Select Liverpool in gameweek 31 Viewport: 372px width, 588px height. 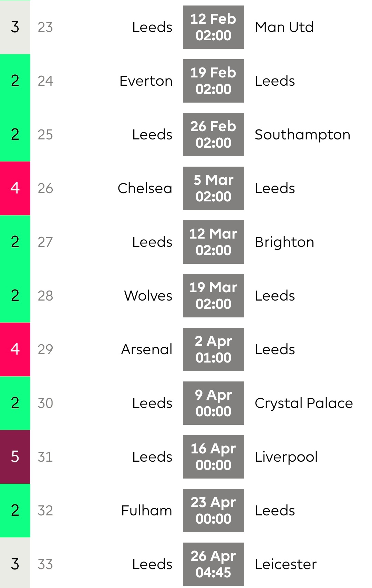click(x=286, y=457)
